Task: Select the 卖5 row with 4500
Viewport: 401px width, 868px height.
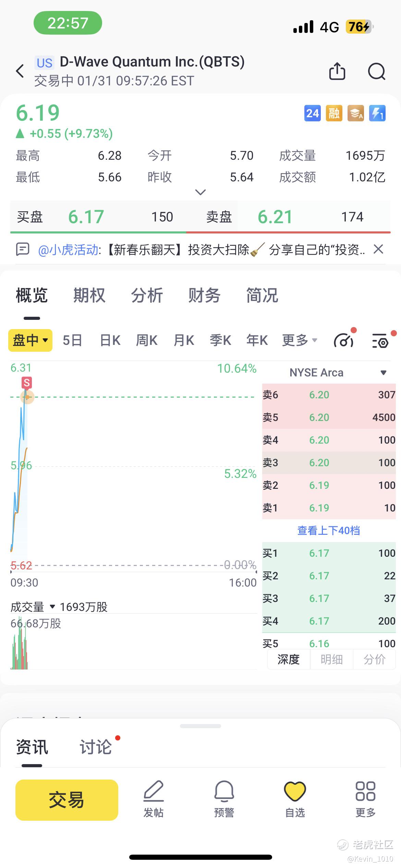Action: [x=329, y=418]
